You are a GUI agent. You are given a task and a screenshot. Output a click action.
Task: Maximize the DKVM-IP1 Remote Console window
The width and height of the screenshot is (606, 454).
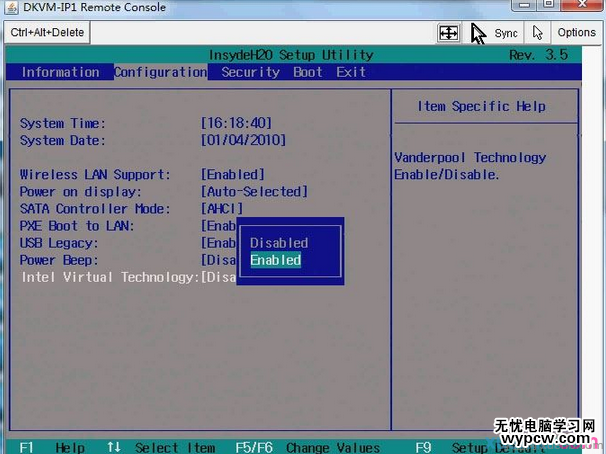tap(548, 4)
